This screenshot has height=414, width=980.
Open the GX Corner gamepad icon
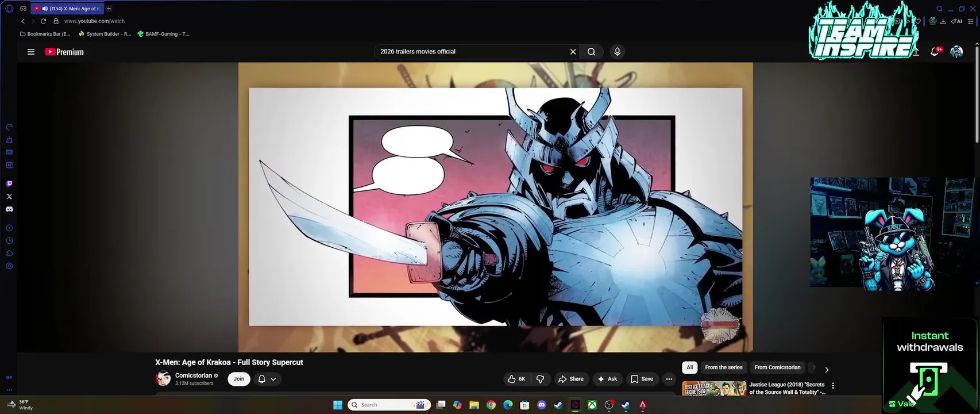pos(23,9)
